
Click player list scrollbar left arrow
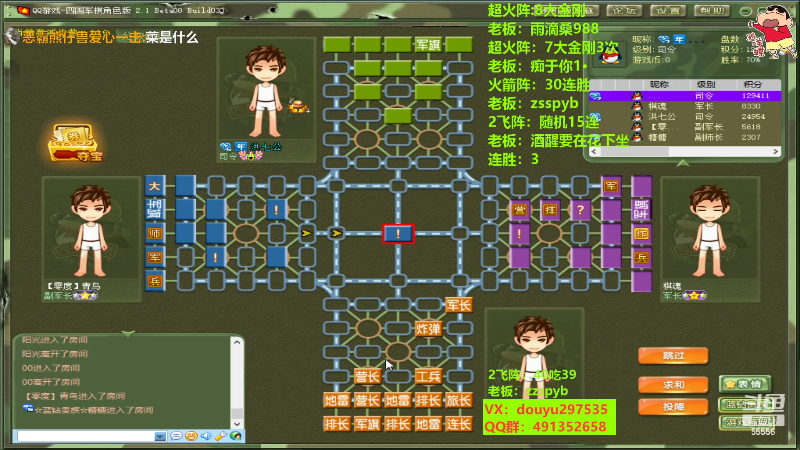click(594, 152)
